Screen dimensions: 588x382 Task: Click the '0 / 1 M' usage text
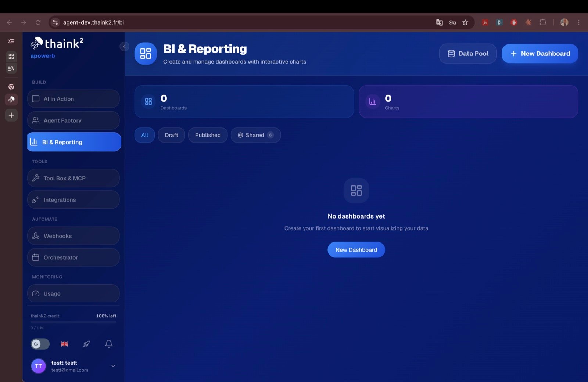[x=37, y=328]
